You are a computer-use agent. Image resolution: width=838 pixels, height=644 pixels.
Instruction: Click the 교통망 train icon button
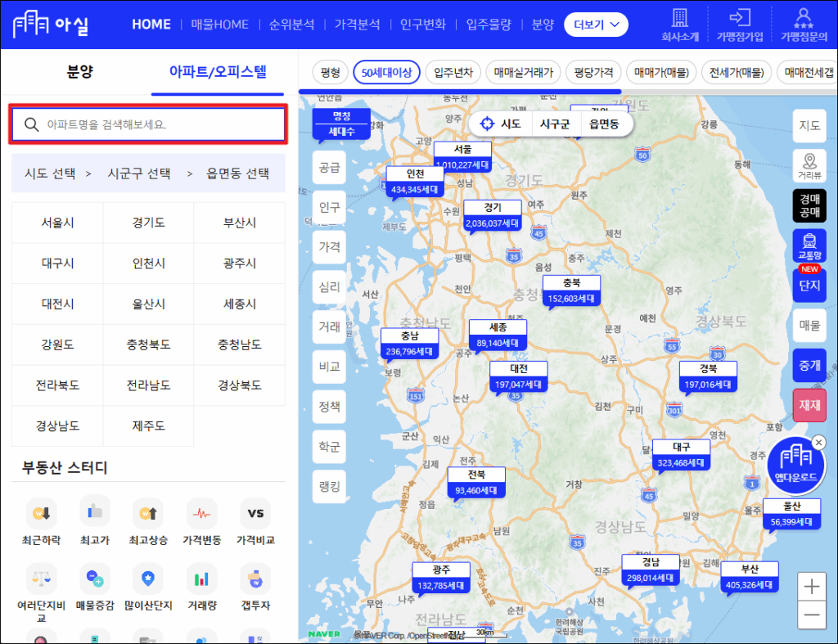(809, 245)
